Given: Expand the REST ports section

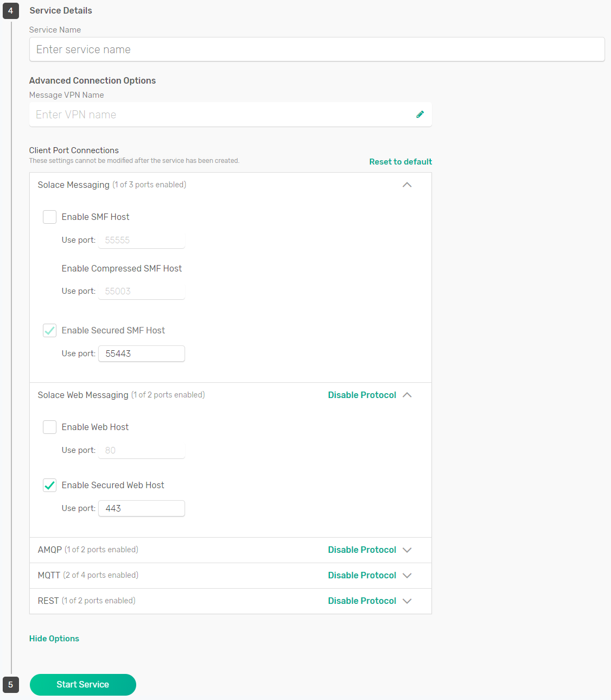Looking at the screenshot, I should pos(407,601).
